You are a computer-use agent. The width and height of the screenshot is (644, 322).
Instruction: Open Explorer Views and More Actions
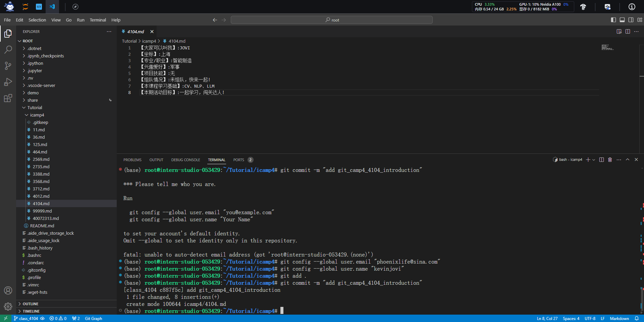(x=109, y=32)
